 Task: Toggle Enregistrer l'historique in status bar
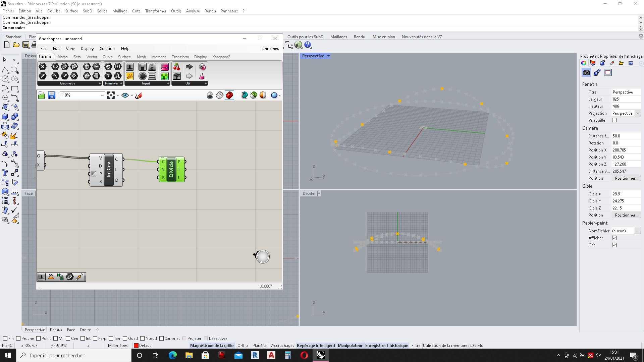point(387,346)
